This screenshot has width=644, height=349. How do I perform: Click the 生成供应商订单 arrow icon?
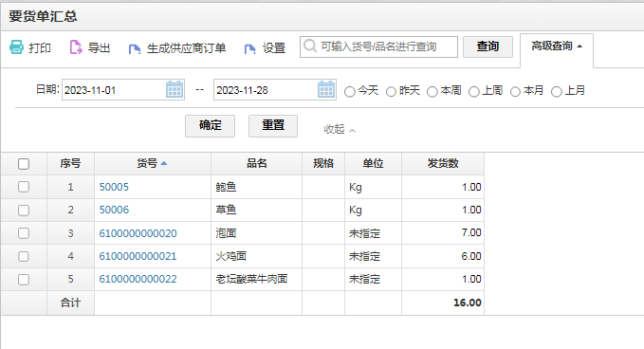[135, 49]
